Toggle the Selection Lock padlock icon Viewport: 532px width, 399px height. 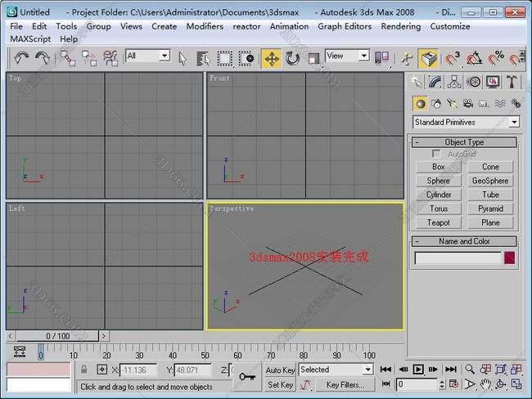pos(84,370)
